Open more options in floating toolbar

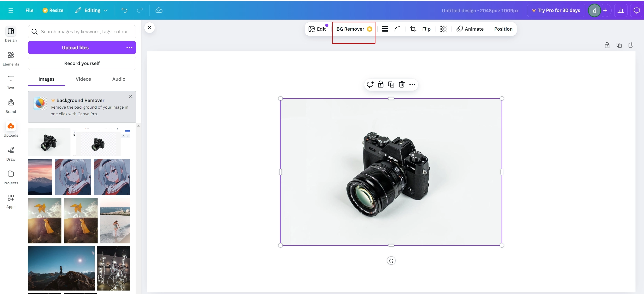click(x=412, y=85)
